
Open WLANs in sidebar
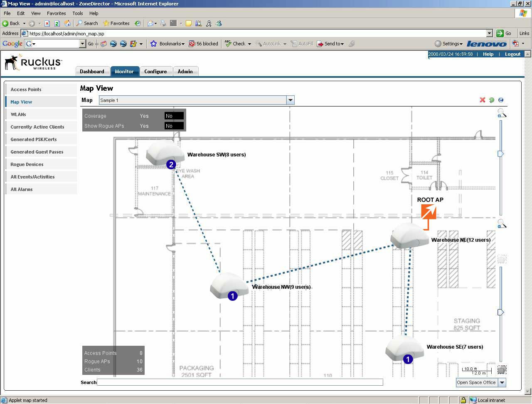pyautogui.click(x=41, y=114)
